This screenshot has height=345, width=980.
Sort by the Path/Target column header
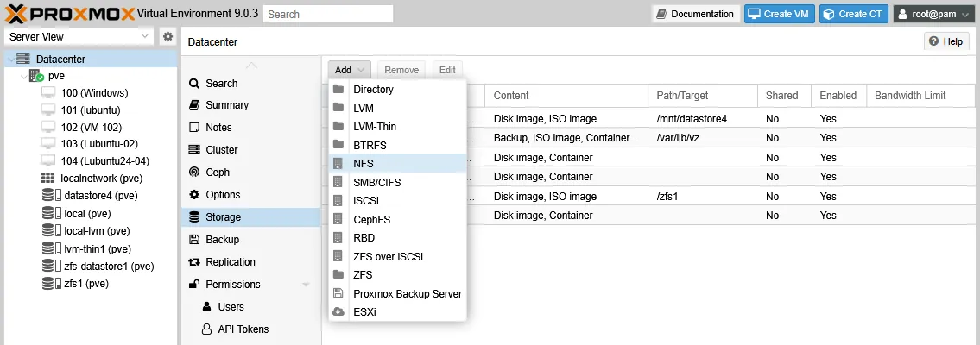coord(703,96)
